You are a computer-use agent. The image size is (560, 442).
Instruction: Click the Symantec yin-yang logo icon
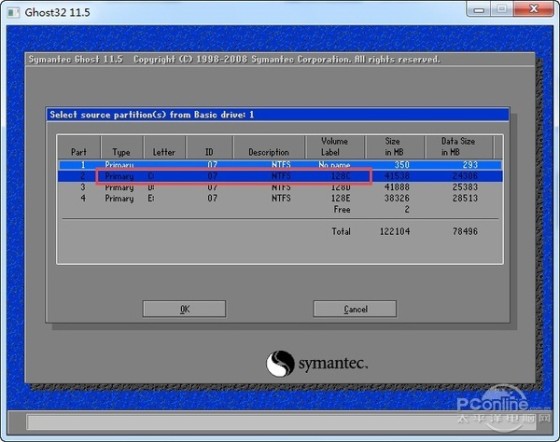tap(280, 363)
